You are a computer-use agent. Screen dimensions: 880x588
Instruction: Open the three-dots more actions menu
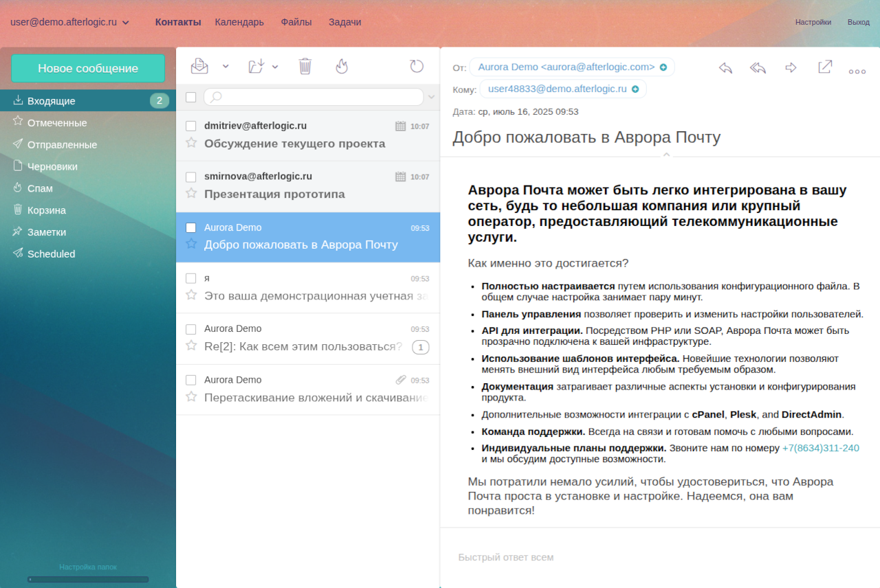[x=857, y=71]
